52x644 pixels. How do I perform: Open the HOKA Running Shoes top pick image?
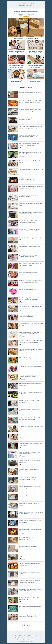[x=35, y=74]
